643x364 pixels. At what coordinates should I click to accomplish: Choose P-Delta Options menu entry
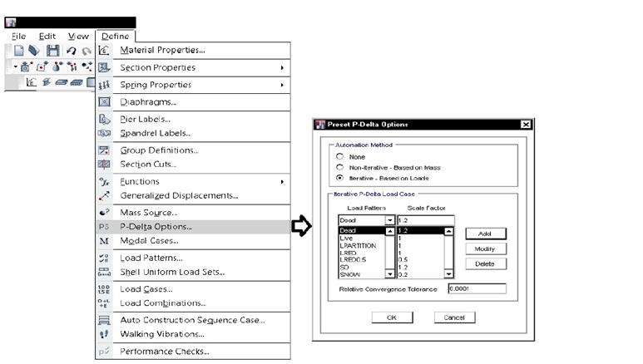(193, 227)
